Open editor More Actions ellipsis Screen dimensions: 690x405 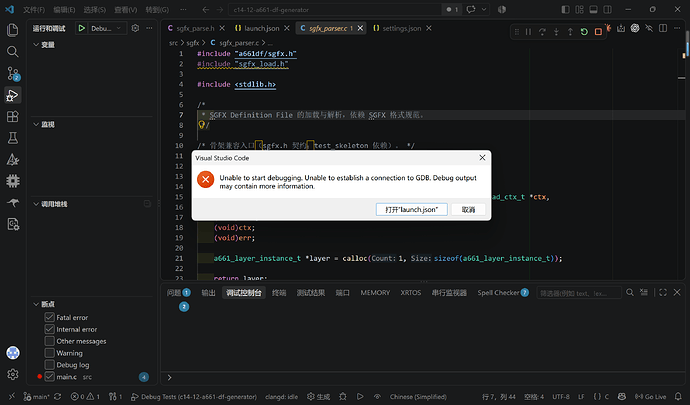[677, 28]
